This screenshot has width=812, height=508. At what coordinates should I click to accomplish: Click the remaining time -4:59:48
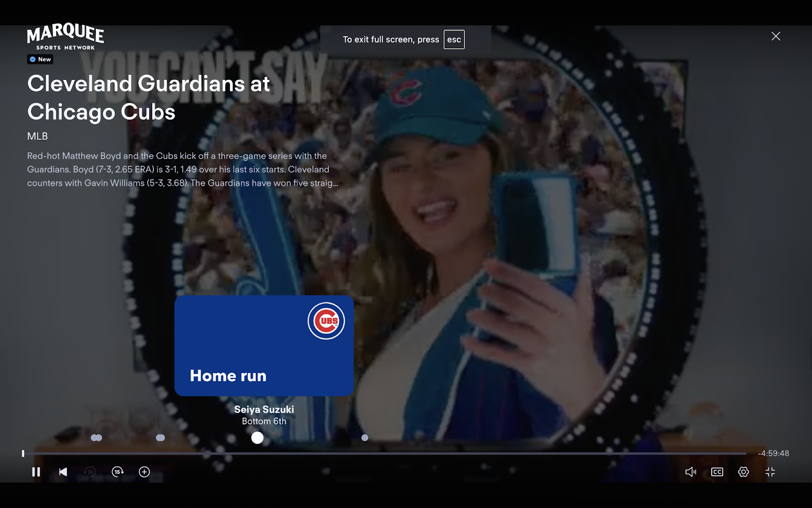[x=773, y=453]
